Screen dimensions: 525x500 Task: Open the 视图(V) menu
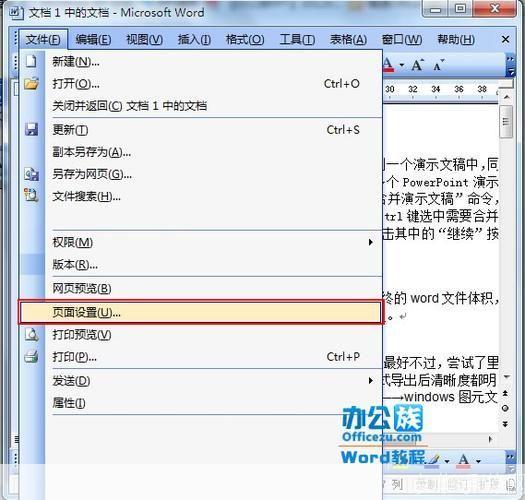pyautogui.click(x=144, y=40)
